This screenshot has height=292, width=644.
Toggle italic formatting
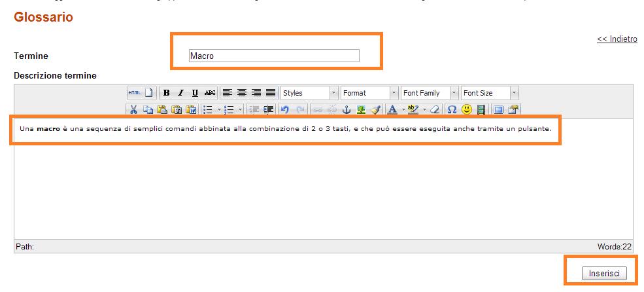tap(181, 93)
